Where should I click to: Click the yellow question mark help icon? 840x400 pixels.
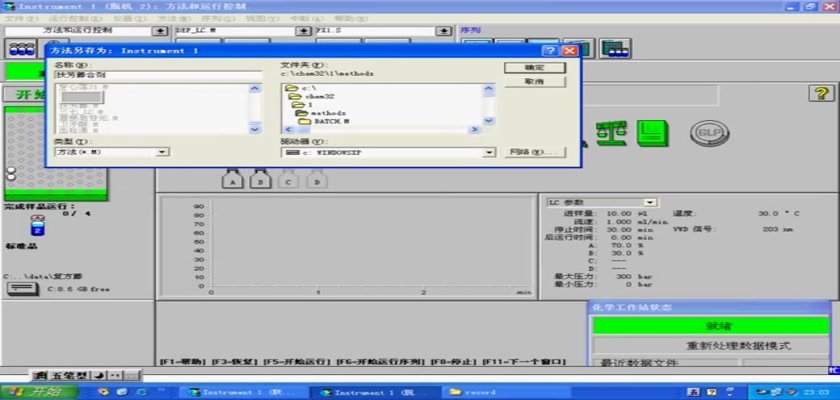[x=821, y=93]
